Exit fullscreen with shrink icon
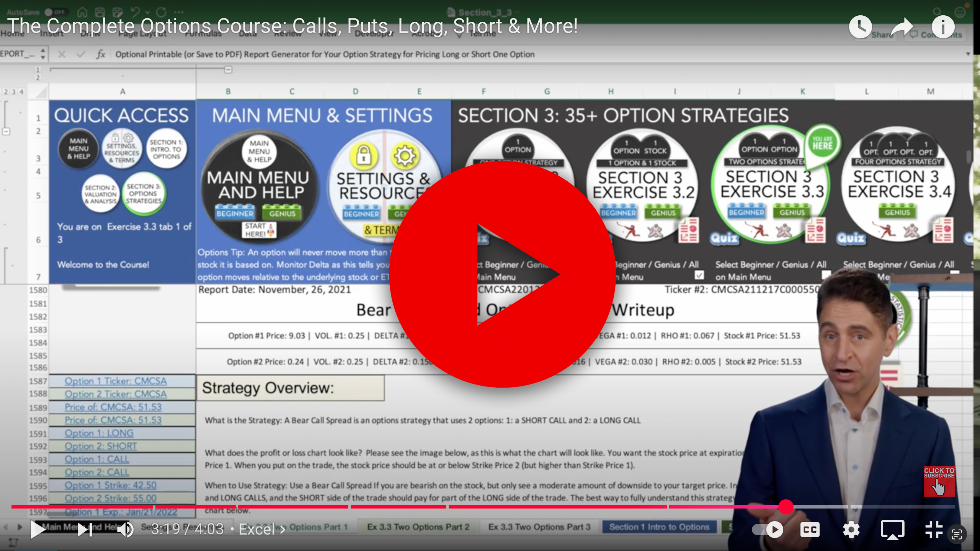 (x=934, y=530)
